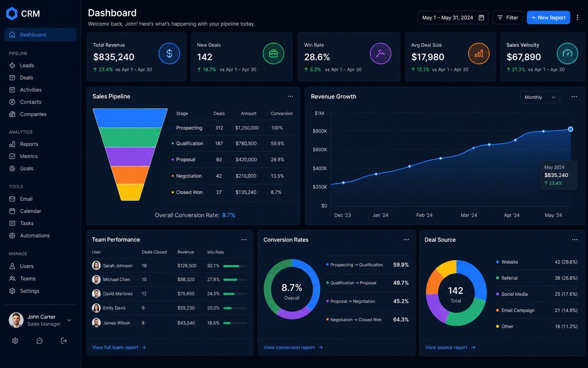Click the Total Revenue dollar icon

169,54
